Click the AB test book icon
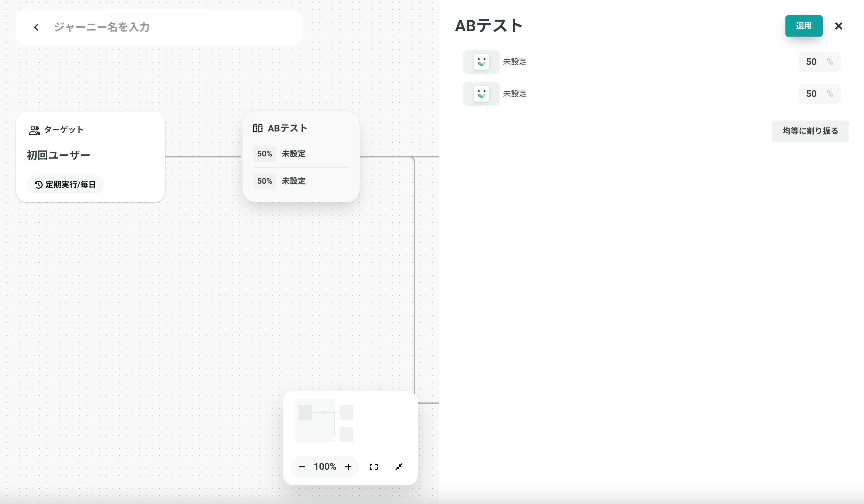Screen dimensions: 864x504 pyautogui.click(x=258, y=128)
